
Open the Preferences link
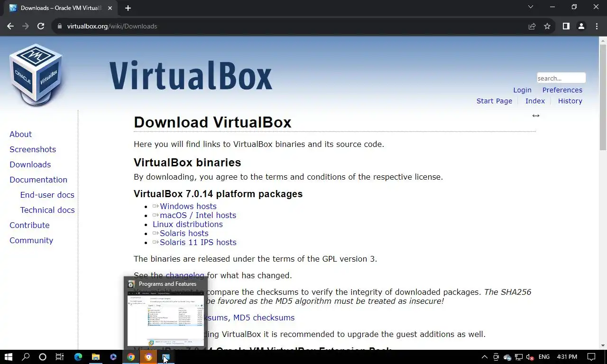tap(562, 90)
